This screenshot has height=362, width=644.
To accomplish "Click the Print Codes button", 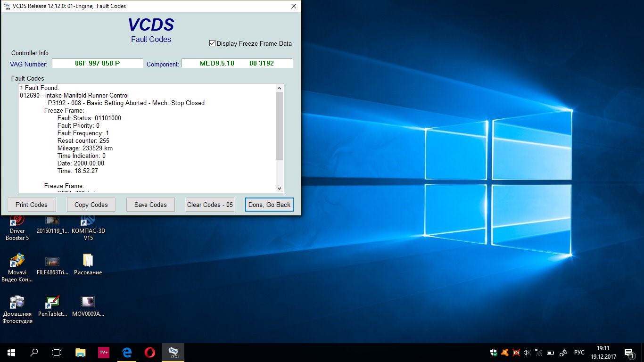I will (x=32, y=205).
